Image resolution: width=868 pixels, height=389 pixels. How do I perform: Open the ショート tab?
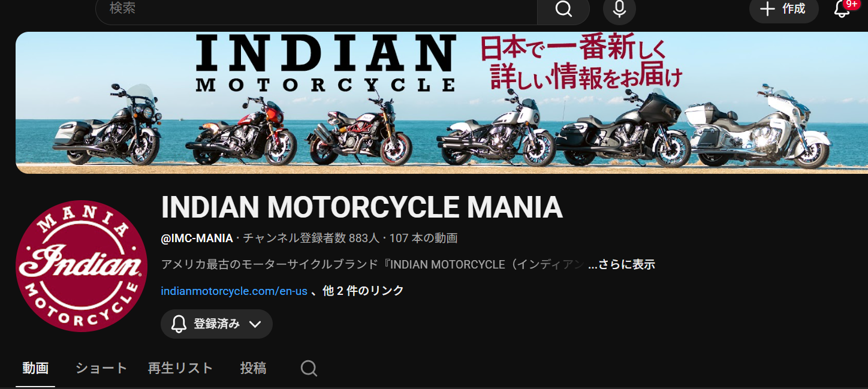(101, 368)
